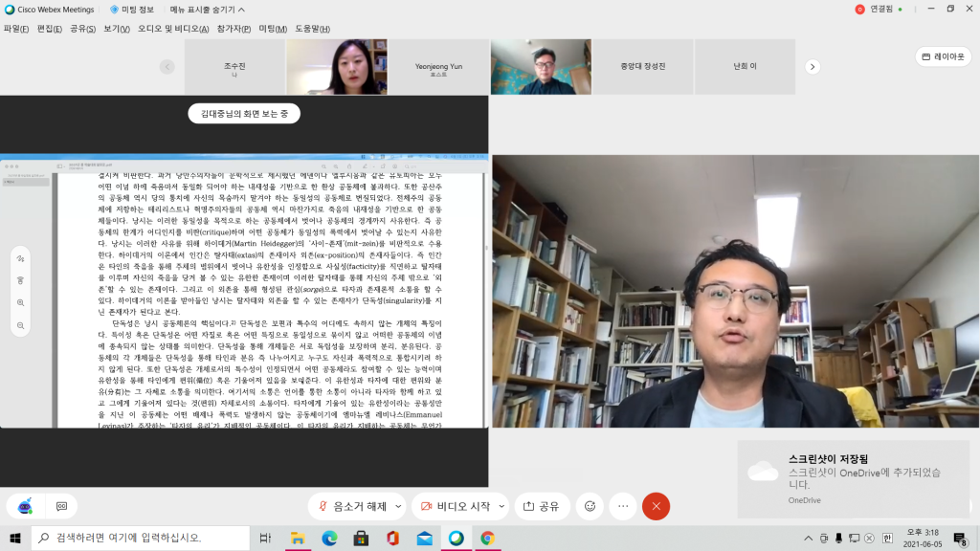Open the Windows Start menu
The height and width of the screenshot is (551, 980).
(x=15, y=538)
